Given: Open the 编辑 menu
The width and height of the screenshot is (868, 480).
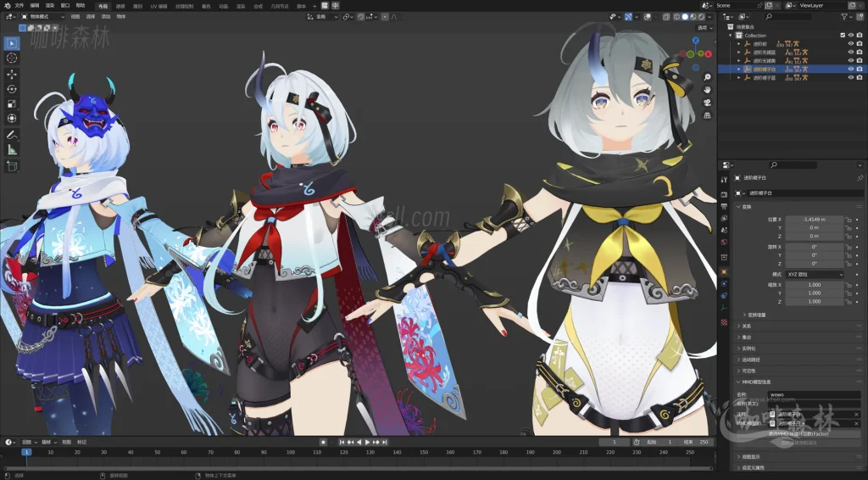Looking at the screenshot, I should 35,6.
